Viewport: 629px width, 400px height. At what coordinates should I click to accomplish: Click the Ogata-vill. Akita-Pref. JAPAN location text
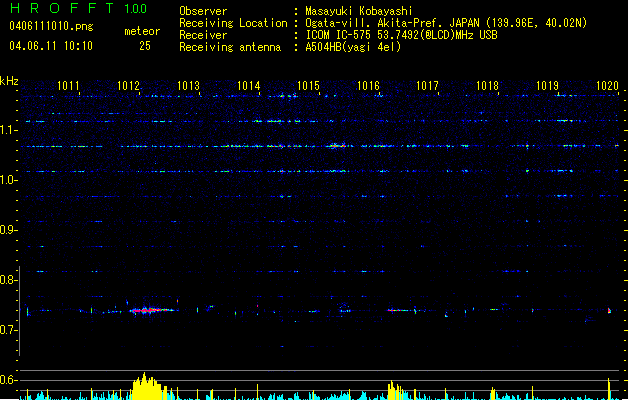point(446,23)
